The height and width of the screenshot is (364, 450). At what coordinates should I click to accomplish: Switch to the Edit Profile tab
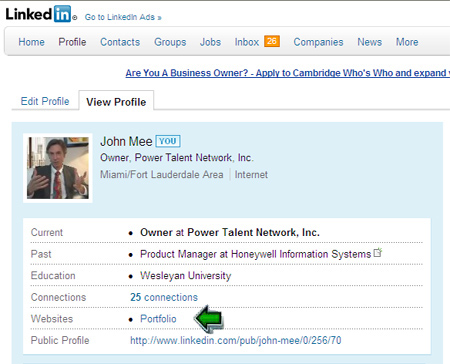[45, 101]
